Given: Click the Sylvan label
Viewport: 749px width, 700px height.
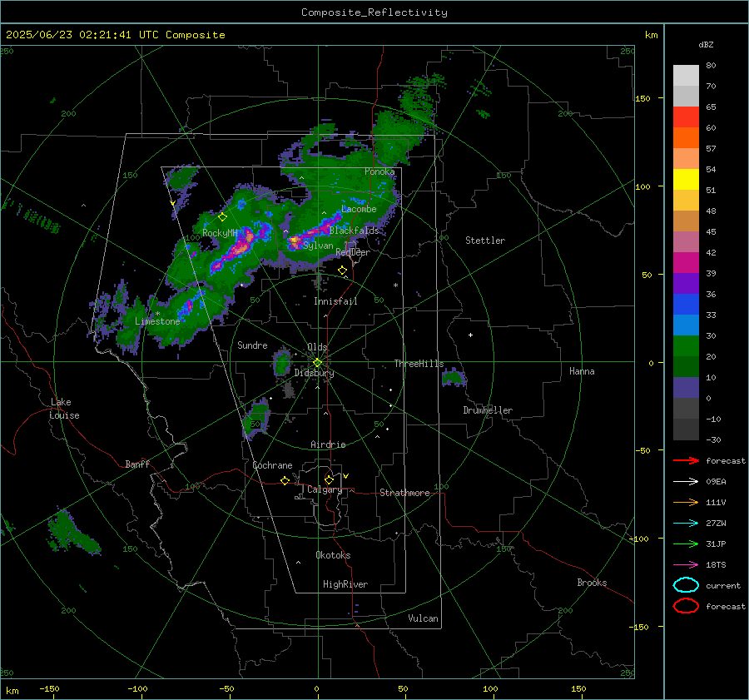Looking at the screenshot, I should coord(318,246).
